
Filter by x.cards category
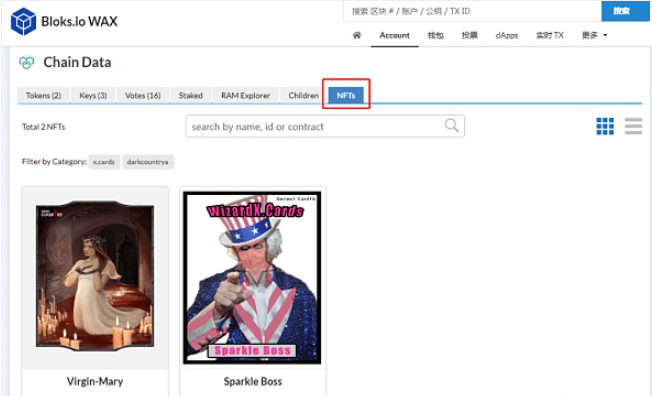[104, 162]
